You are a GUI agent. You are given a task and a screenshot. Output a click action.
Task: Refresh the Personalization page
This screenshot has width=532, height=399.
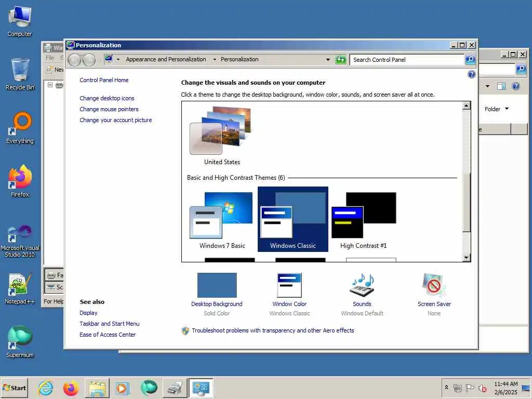pyautogui.click(x=341, y=60)
